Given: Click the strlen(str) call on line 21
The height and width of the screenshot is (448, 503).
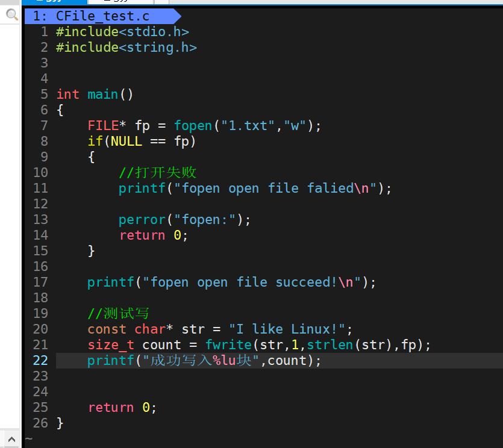Looking at the screenshot, I should [349, 345].
